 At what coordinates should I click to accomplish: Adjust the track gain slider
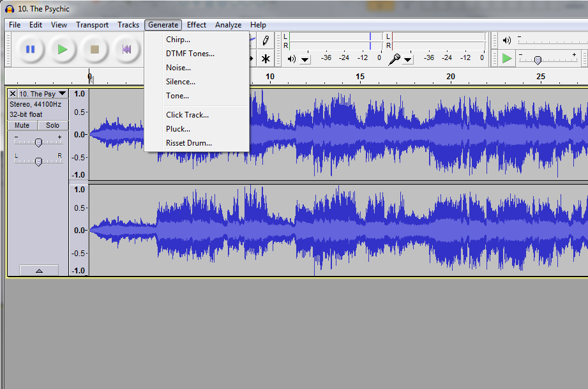pos(38,142)
